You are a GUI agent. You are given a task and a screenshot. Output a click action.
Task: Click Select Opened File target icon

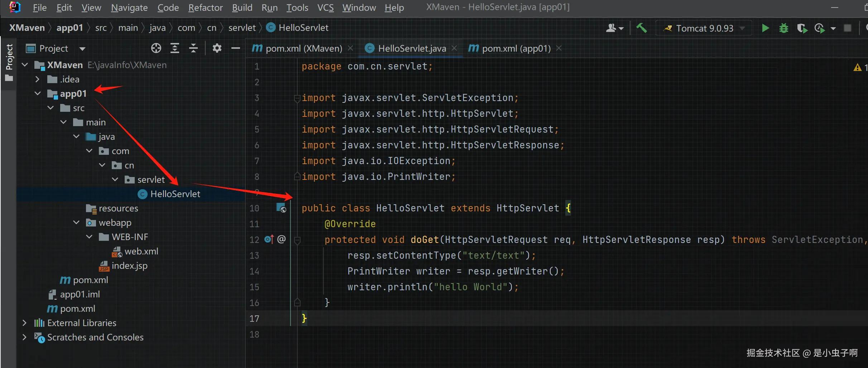click(x=156, y=48)
